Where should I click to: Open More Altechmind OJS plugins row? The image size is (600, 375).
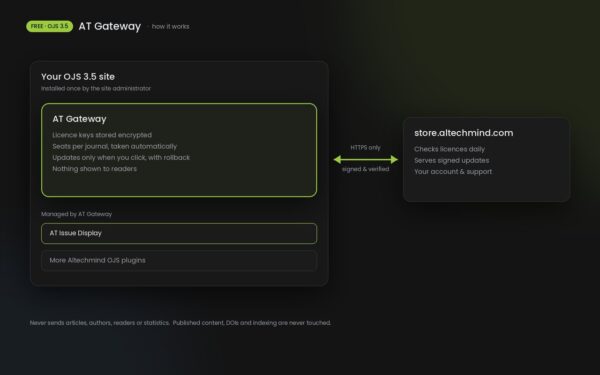(x=179, y=261)
